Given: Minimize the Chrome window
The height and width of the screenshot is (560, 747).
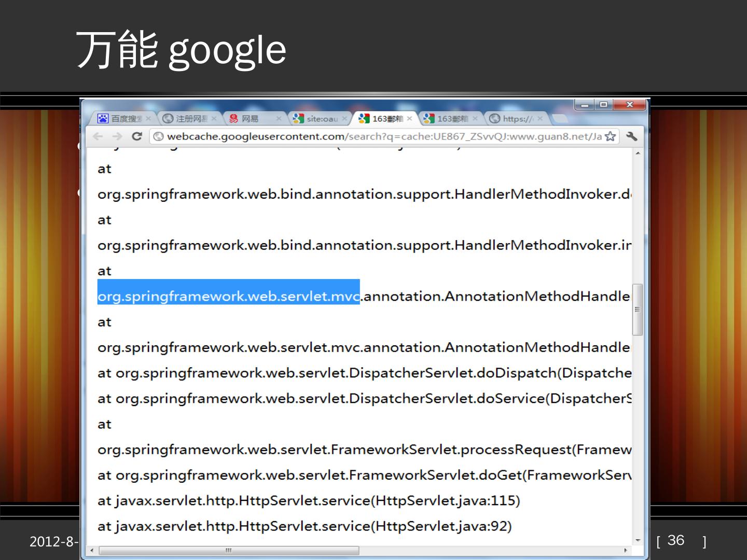Looking at the screenshot, I should [584, 105].
